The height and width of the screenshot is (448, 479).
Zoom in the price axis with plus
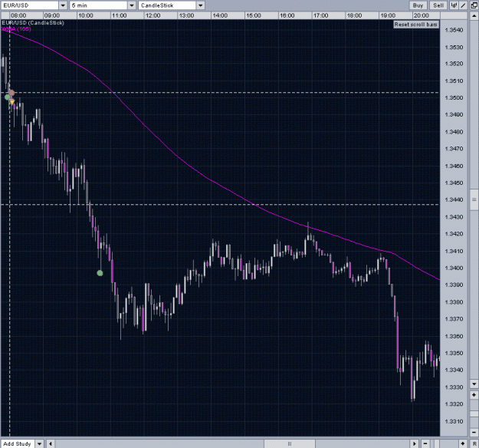[474, 395]
